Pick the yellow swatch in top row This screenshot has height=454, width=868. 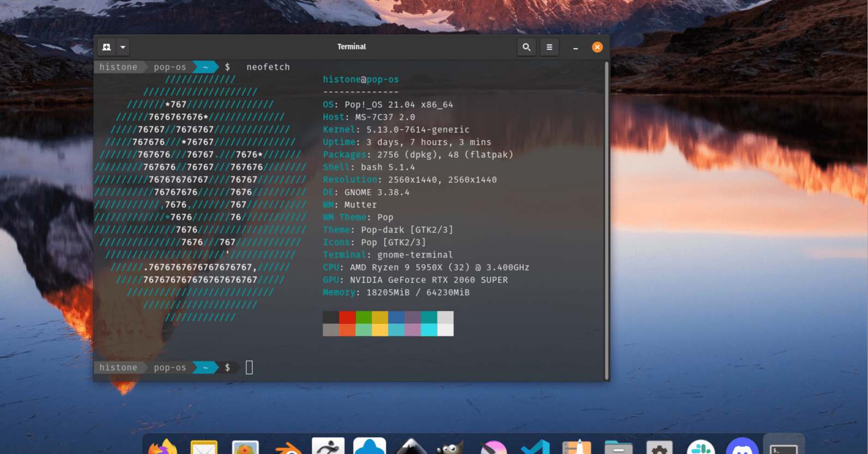tap(380, 317)
